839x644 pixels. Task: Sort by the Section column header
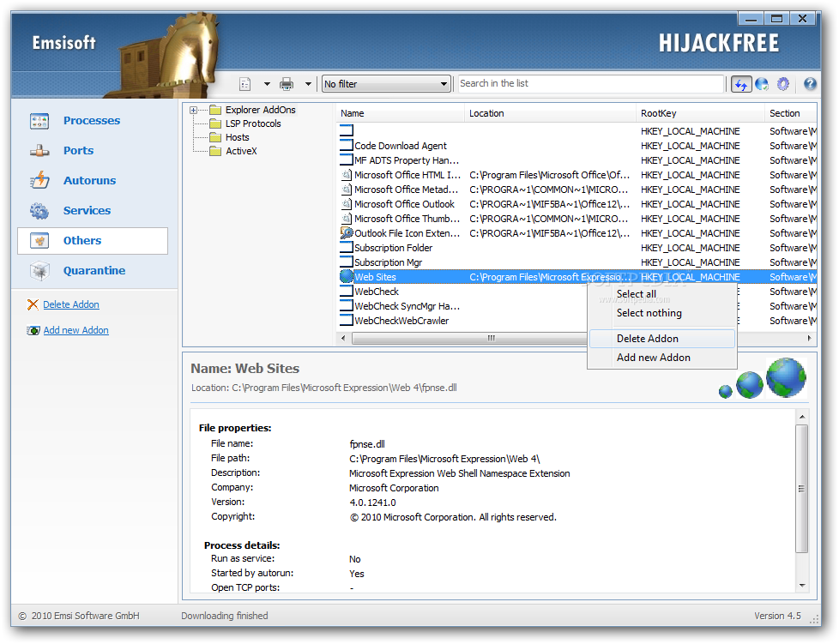pos(791,113)
